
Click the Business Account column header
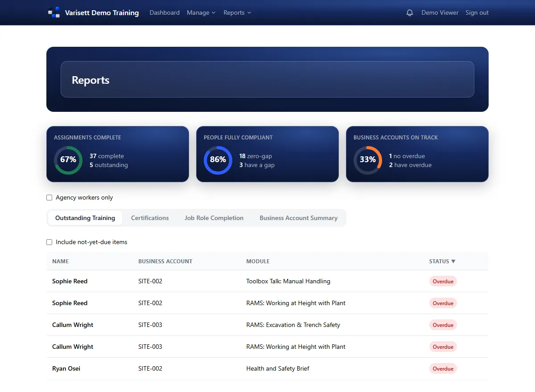(x=165, y=261)
